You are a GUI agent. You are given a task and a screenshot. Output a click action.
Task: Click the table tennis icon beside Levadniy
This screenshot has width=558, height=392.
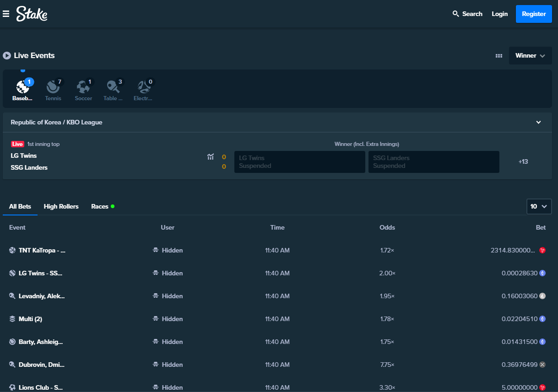(12, 296)
